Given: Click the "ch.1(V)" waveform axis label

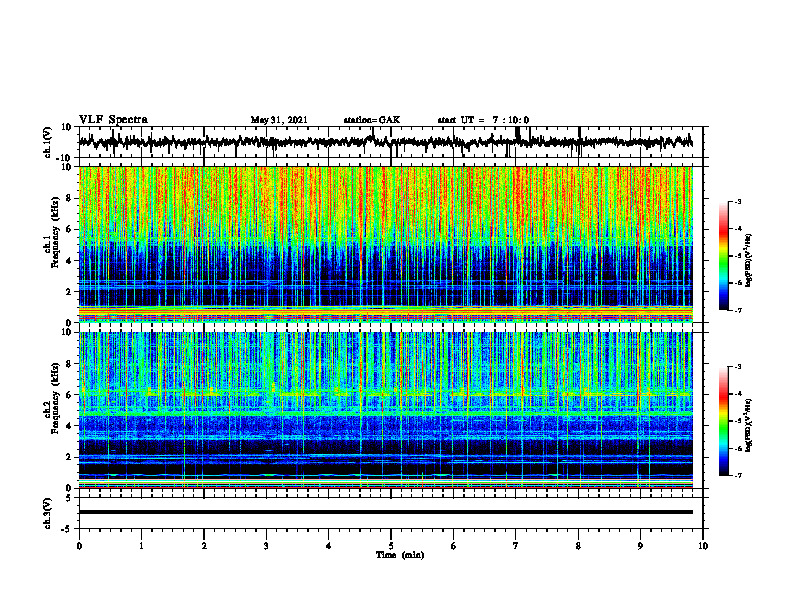Looking at the screenshot, I should (48, 142).
